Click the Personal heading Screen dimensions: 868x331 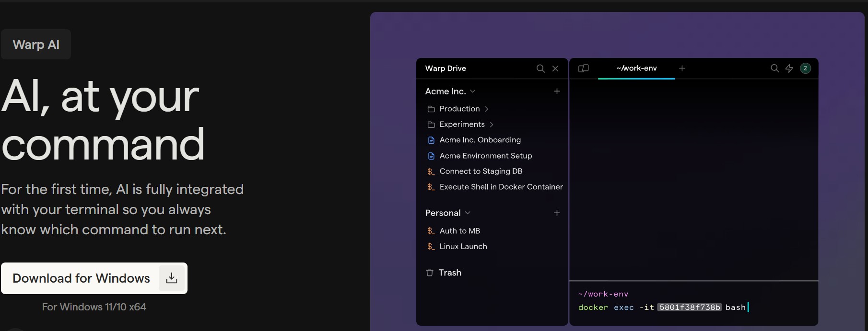click(x=443, y=213)
